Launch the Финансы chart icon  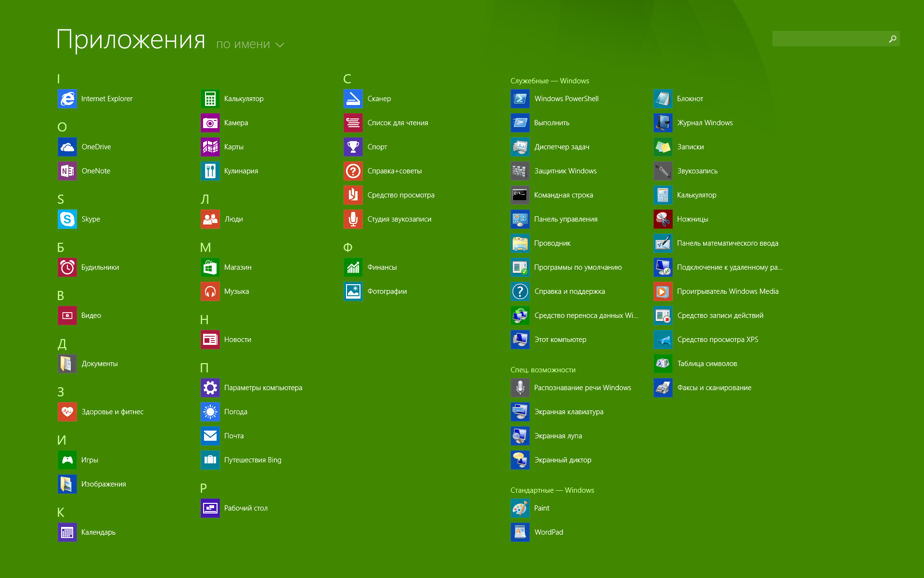[x=353, y=267]
